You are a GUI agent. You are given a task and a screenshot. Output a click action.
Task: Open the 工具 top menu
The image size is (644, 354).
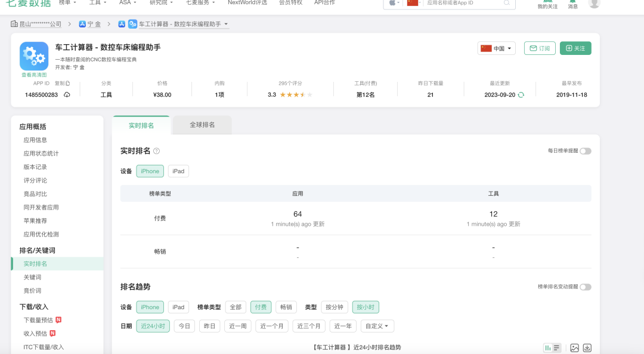tap(98, 2)
